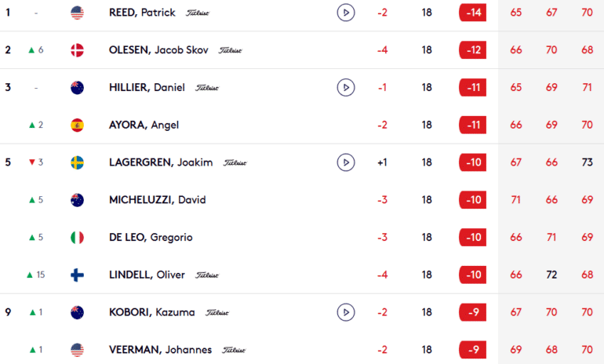Click Olesen's -12 total score badge

(x=472, y=50)
